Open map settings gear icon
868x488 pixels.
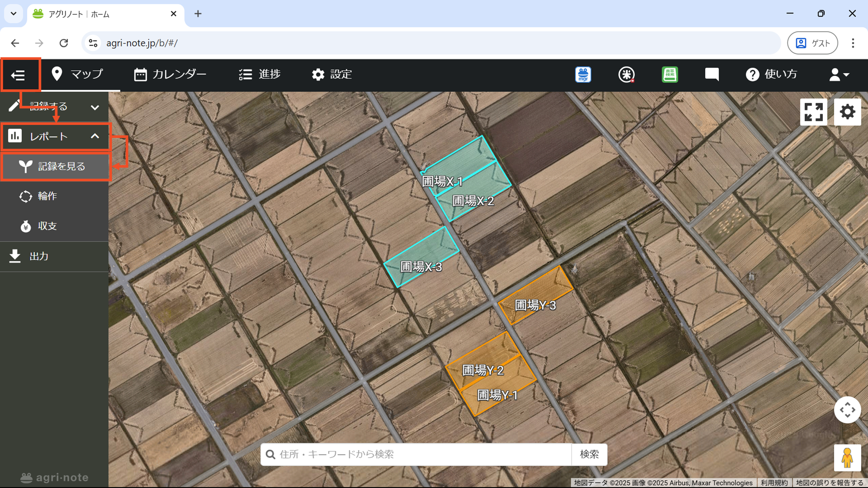pyautogui.click(x=847, y=112)
